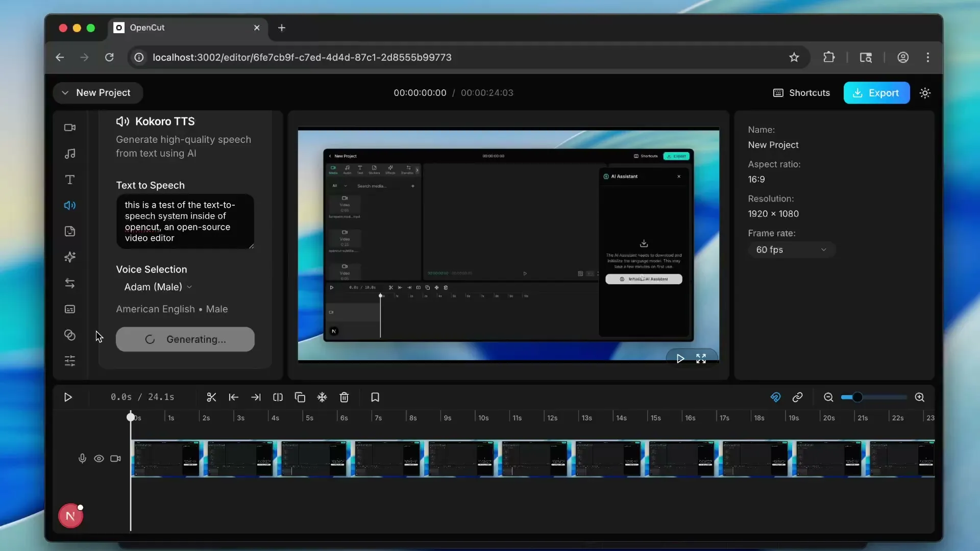This screenshot has height=551, width=980.
Task: Play the preview using the preview play button
Action: tap(680, 359)
